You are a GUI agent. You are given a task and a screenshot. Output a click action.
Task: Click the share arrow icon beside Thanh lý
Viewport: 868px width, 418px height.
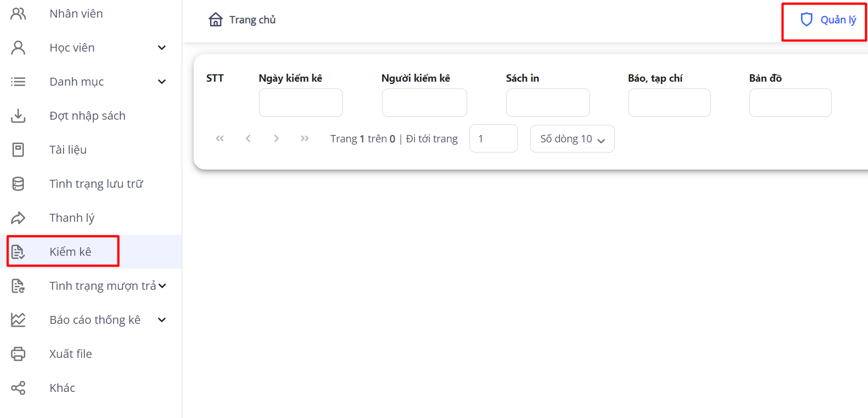18,218
